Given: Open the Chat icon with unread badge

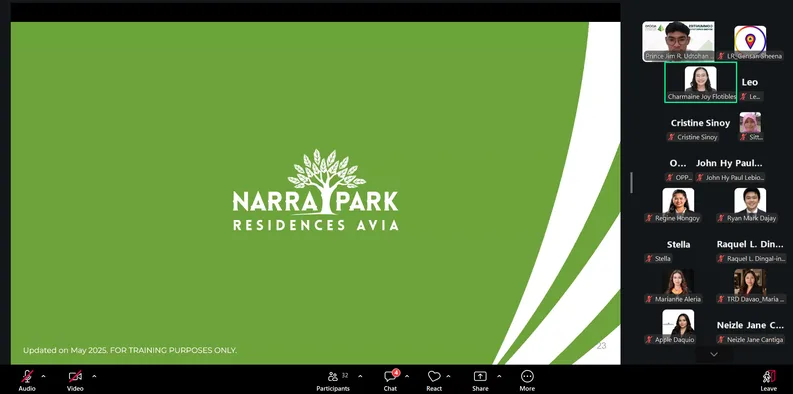Looking at the screenshot, I should click(x=390, y=376).
